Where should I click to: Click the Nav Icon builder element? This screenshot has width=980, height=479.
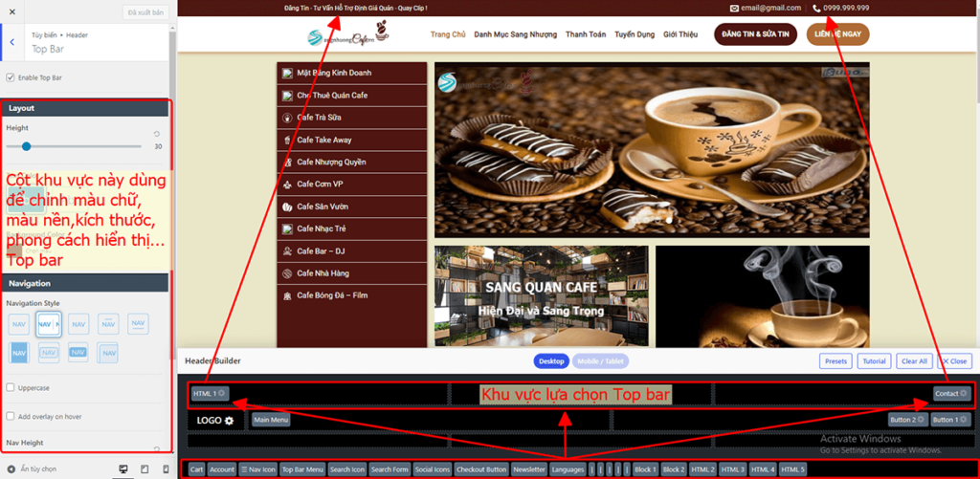pos(258,469)
